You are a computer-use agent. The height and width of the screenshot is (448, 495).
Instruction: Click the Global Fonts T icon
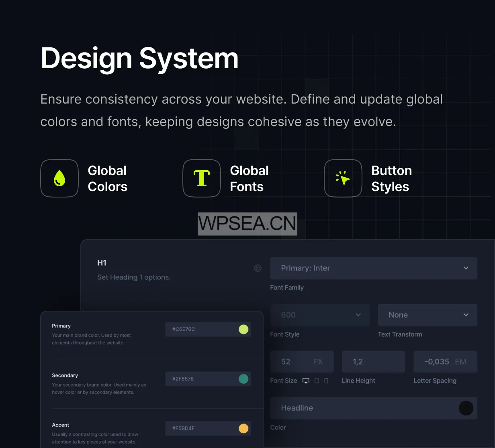(x=202, y=178)
